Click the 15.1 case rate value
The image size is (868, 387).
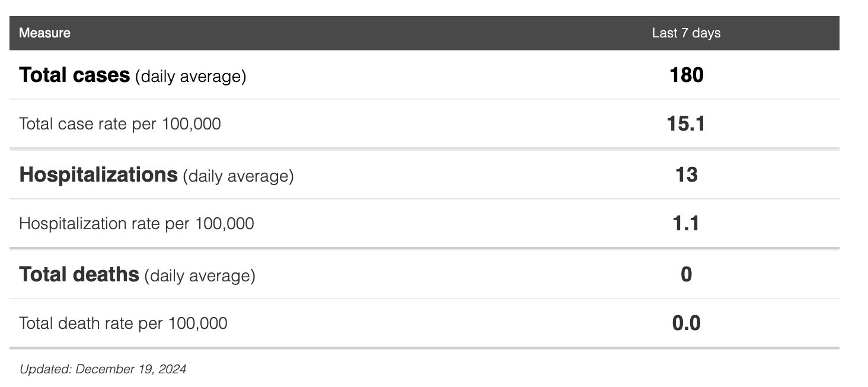pyautogui.click(x=686, y=124)
